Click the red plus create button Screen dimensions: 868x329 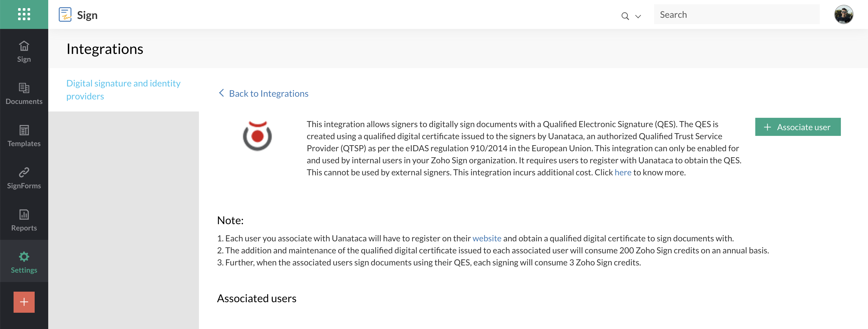click(24, 302)
